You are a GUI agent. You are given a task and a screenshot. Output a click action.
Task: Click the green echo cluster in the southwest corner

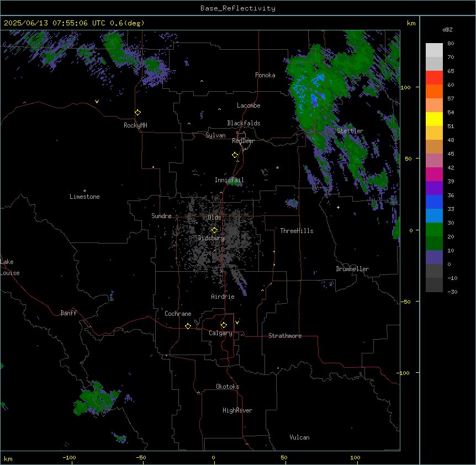pos(97,398)
